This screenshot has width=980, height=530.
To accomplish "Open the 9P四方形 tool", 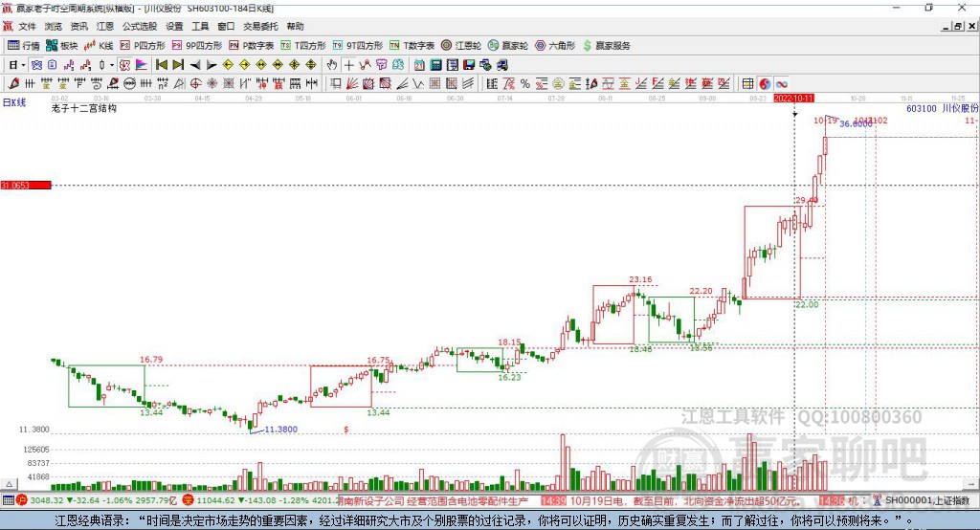I will point(197,46).
